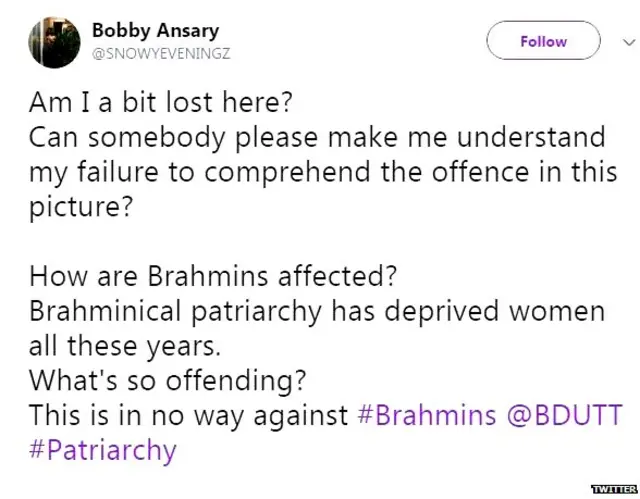640x499 pixels.
Task: Click the TWITTER source watermark
Action: [x=612, y=489]
